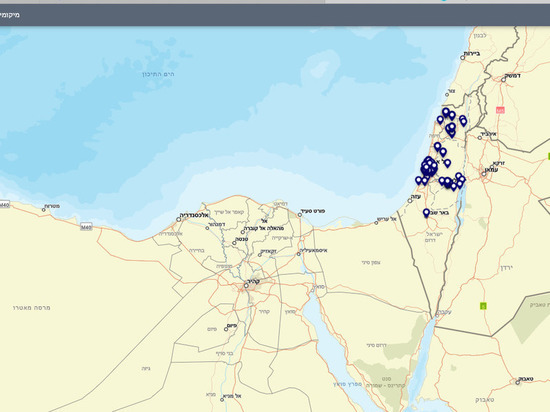Viewport: 550px width, 412px height.
Task: Click the M40 road shield west of Alexandria
Action: [86, 227]
